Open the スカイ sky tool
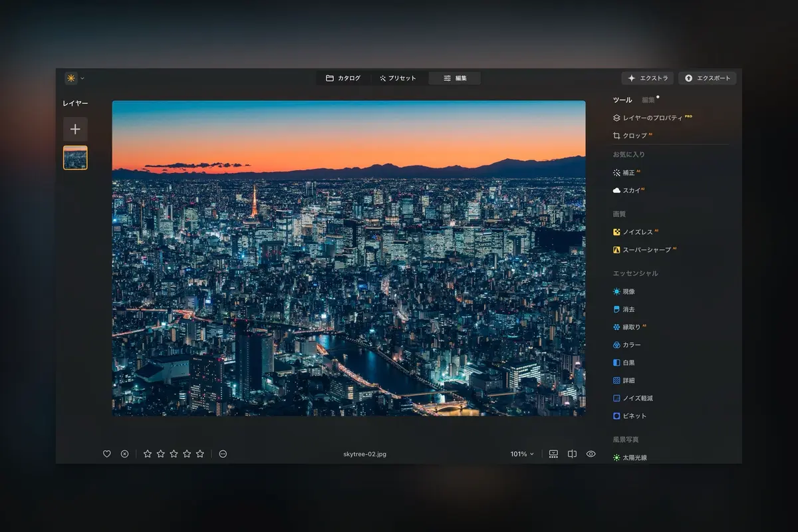This screenshot has width=798, height=532. coord(629,190)
